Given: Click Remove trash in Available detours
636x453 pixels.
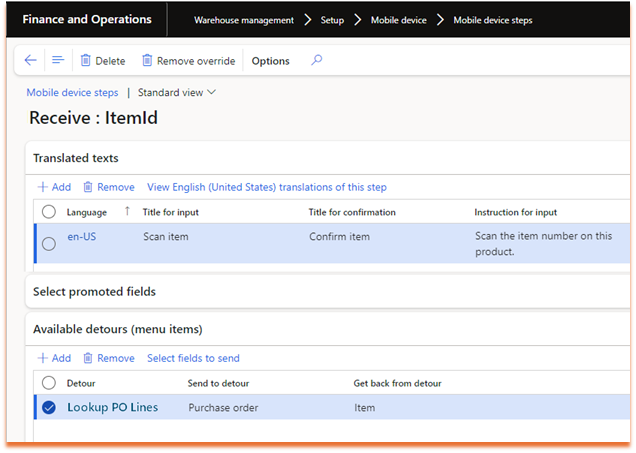Looking at the screenshot, I should (89, 358).
